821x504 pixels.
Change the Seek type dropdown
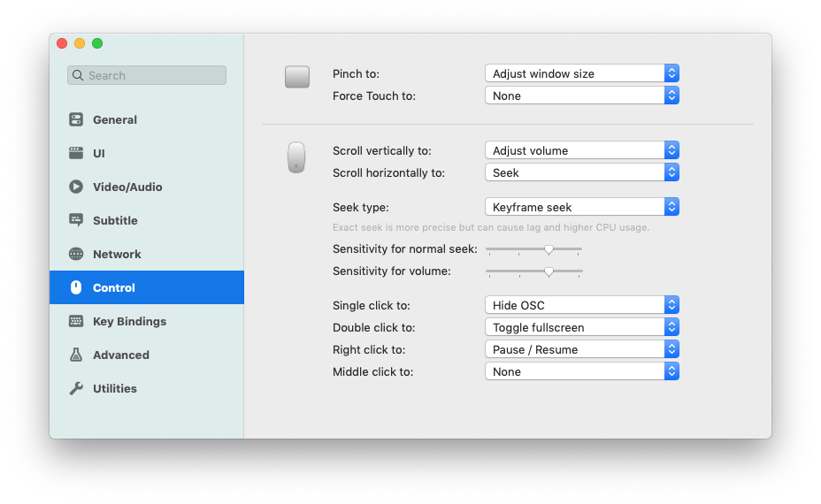(582, 207)
